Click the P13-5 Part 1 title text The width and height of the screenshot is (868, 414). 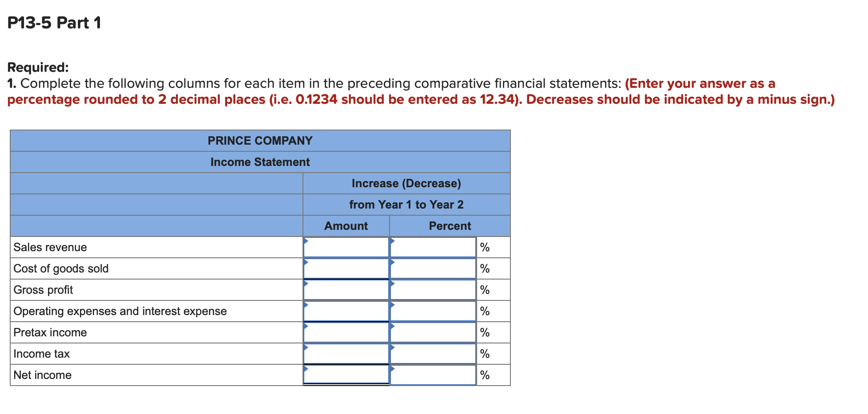[55, 22]
